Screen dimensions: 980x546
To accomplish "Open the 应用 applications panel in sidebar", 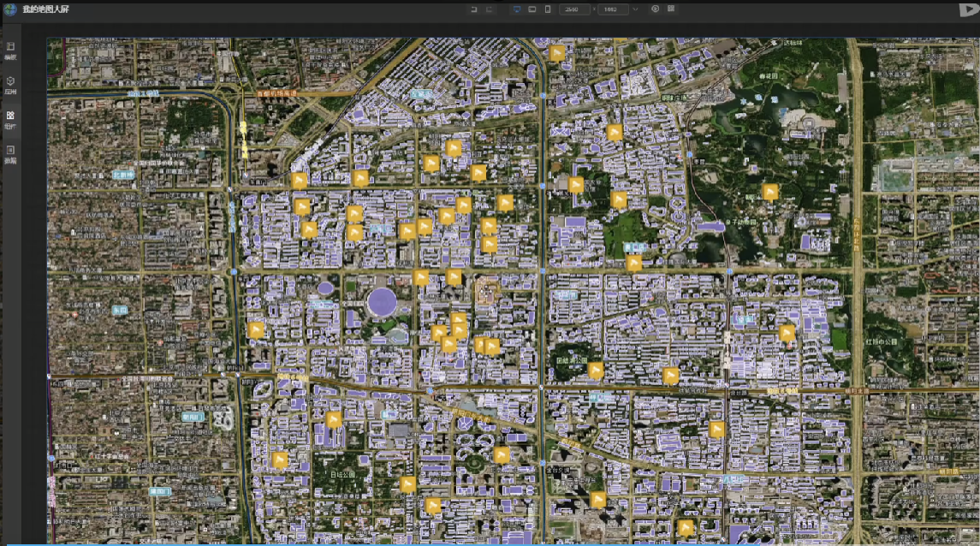I will (10, 84).
